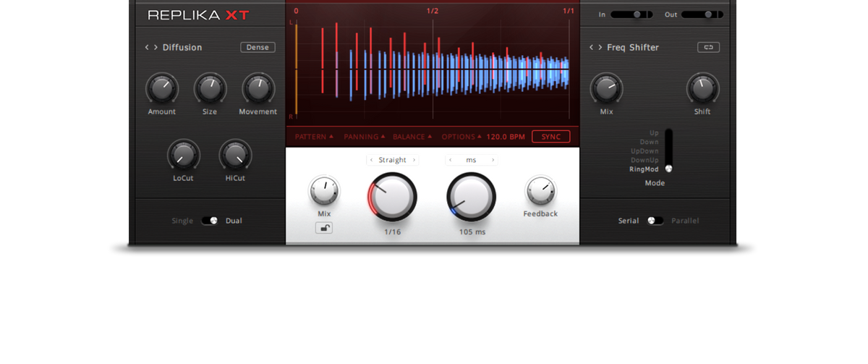Click the Out level slider
The height and width of the screenshot is (364, 868).
[702, 14]
